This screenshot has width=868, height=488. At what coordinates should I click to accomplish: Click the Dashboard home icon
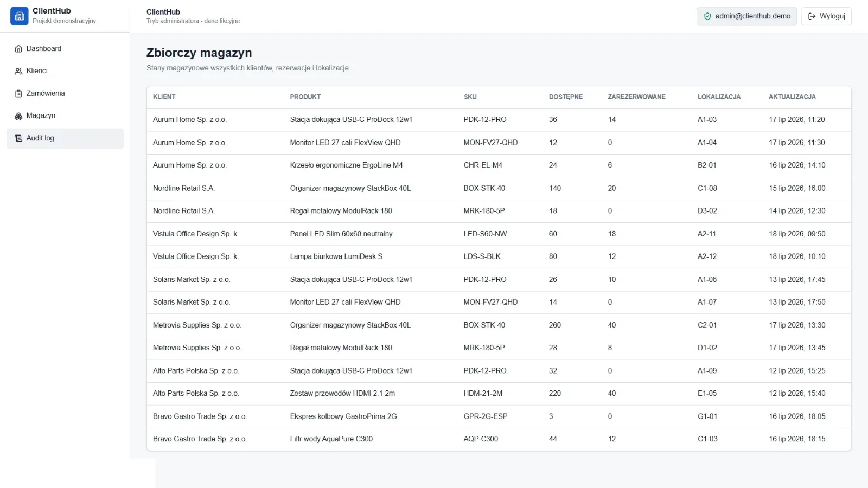[x=18, y=49]
